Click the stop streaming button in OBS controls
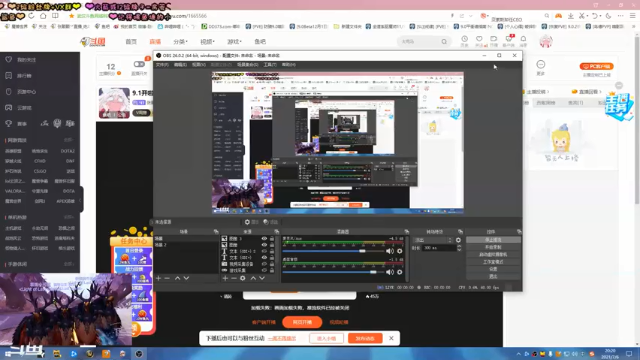The width and height of the screenshot is (640, 360). (x=493, y=240)
